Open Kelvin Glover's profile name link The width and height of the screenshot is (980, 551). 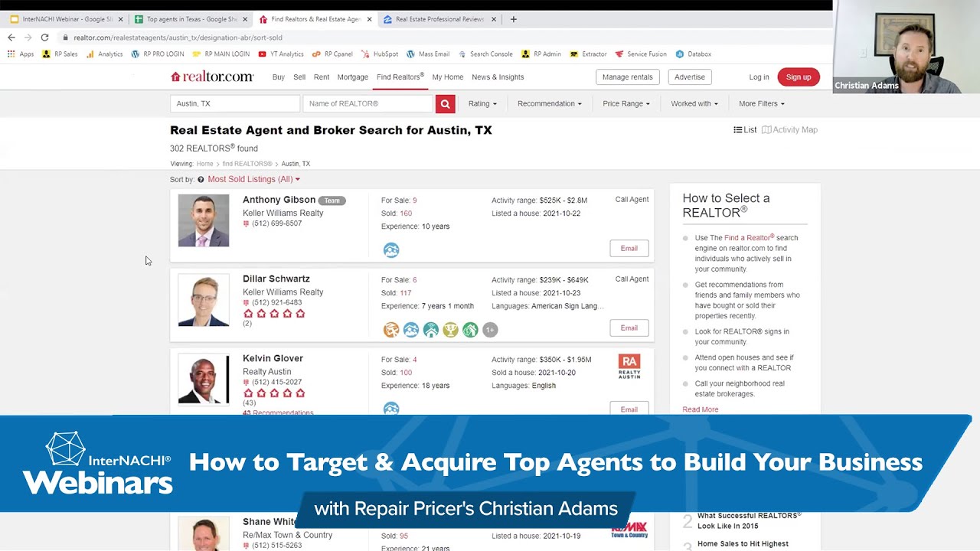[x=273, y=358]
